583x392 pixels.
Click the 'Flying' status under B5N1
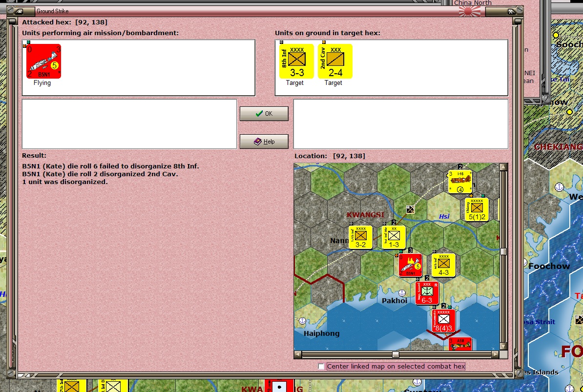[42, 83]
